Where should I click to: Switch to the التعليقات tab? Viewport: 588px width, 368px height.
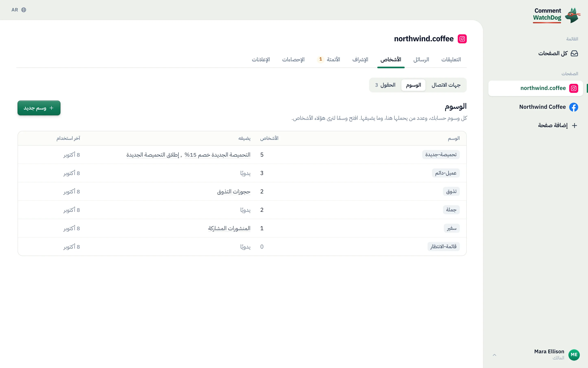pos(451,59)
